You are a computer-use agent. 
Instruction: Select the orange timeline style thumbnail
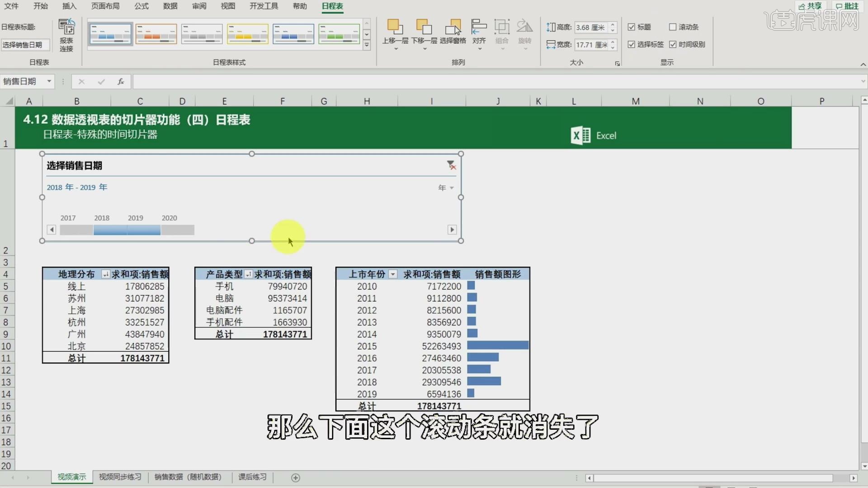pyautogui.click(x=156, y=34)
